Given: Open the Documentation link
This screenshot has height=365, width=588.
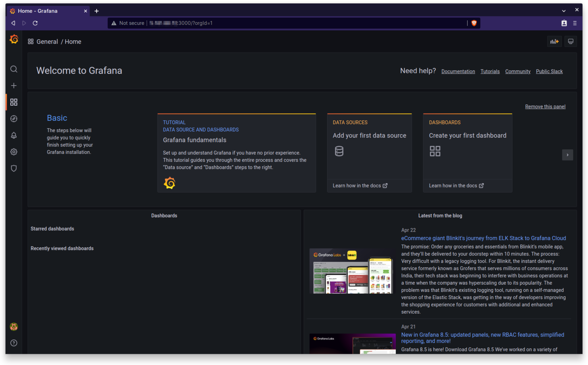Looking at the screenshot, I should (458, 71).
